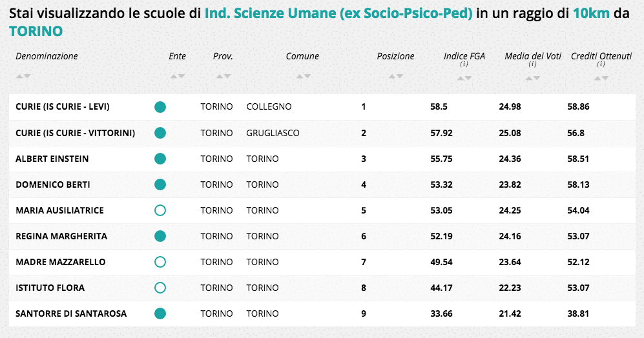The width and height of the screenshot is (644, 338).
Task: Click the filled Ente circle for Albert Einstein
Action: pyautogui.click(x=160, y=159)
